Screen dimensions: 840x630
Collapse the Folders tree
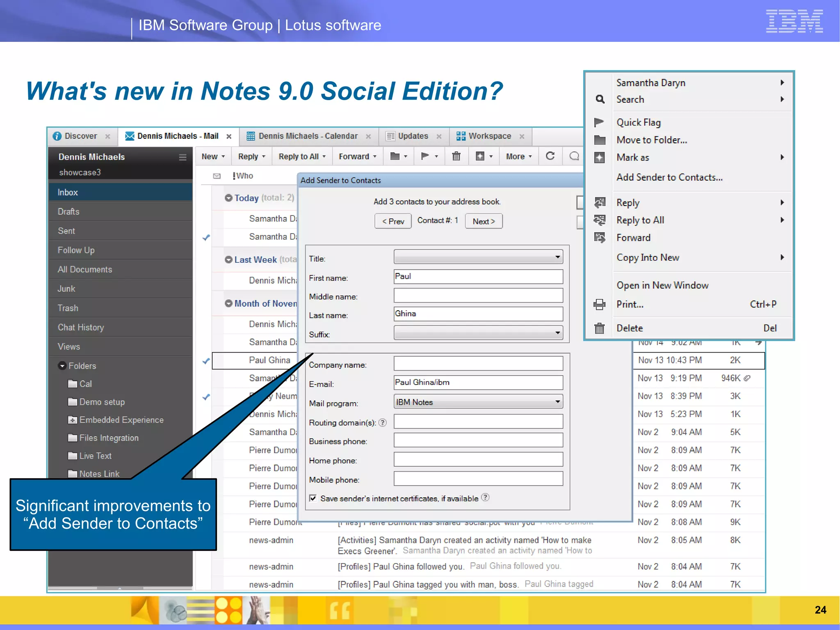coord(62,366)
